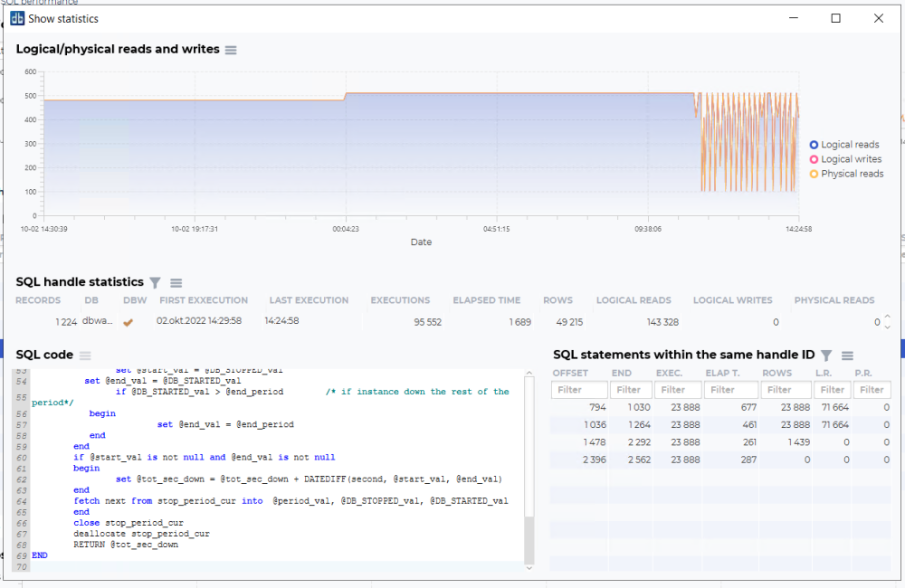Click the Show statistics app icon
Image resolution: width=905 pixels, height=588 pixels.
click(x=17, y=18)
